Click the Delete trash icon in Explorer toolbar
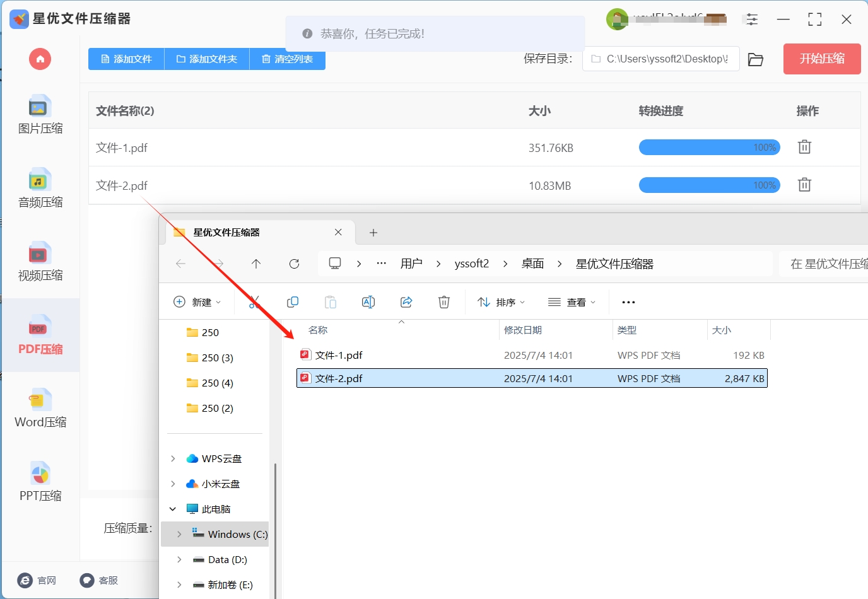 (x=444, y=302)
